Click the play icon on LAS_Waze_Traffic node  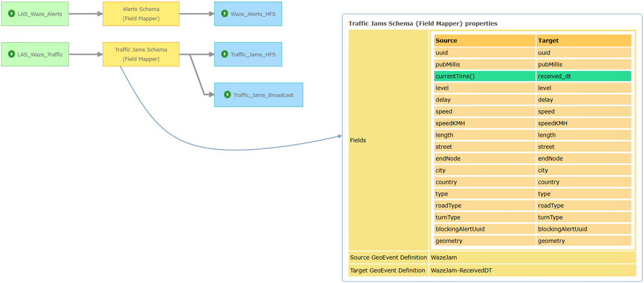pos(12,54)
